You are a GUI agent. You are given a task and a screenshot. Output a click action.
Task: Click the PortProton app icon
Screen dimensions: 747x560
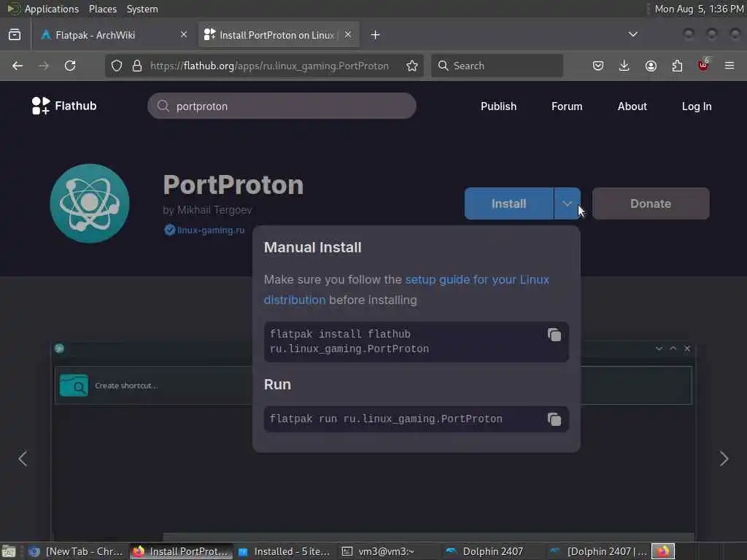[x=90, y=204]
